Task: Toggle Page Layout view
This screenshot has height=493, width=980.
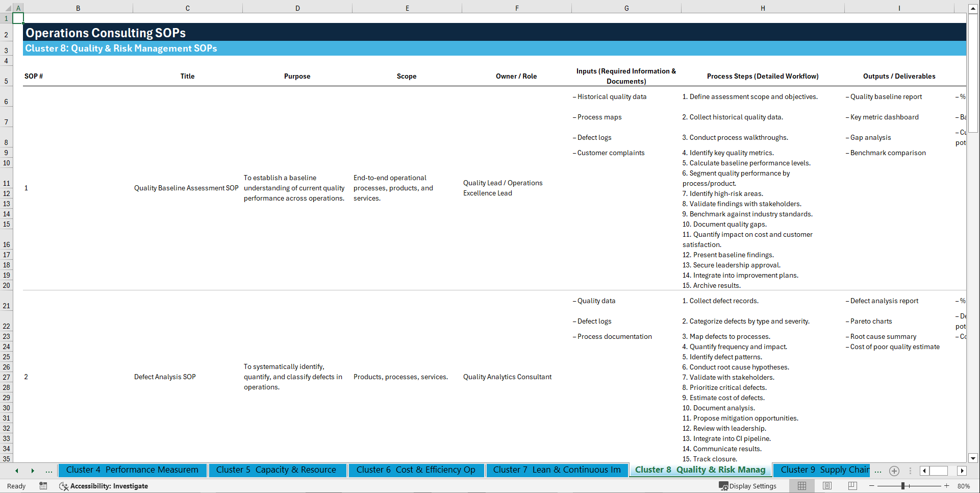Action: pyautogui.click(x=827, y=486)
